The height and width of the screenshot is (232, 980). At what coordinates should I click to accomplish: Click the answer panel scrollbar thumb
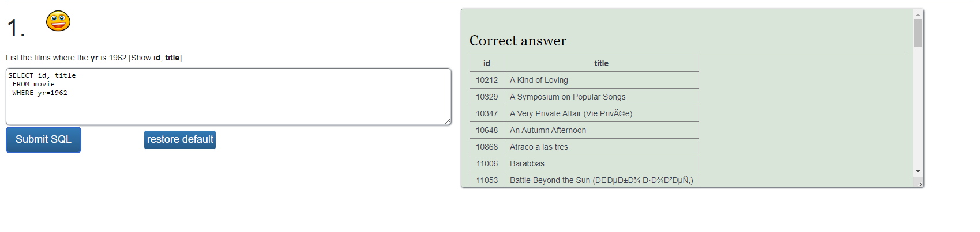pyautogui.click(x=918, y=33)
